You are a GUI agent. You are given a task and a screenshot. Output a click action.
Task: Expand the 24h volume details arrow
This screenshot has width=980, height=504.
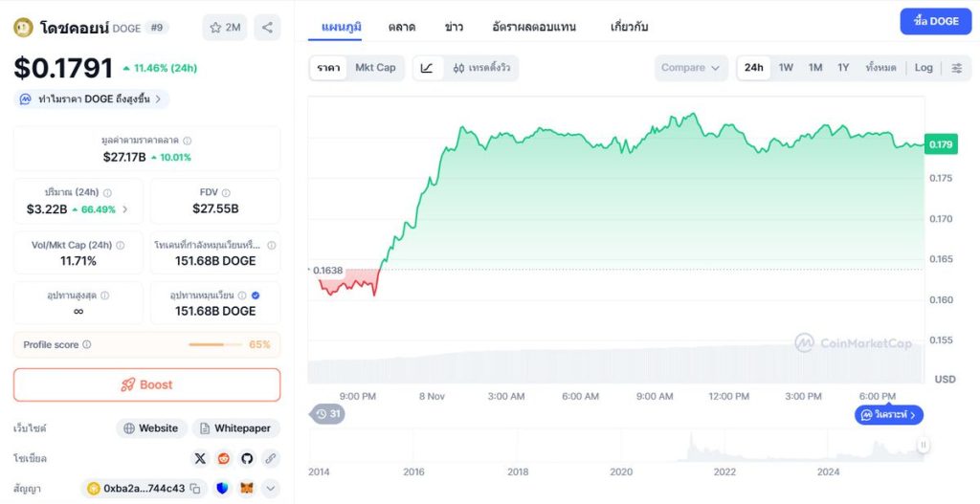coord(125,209)
